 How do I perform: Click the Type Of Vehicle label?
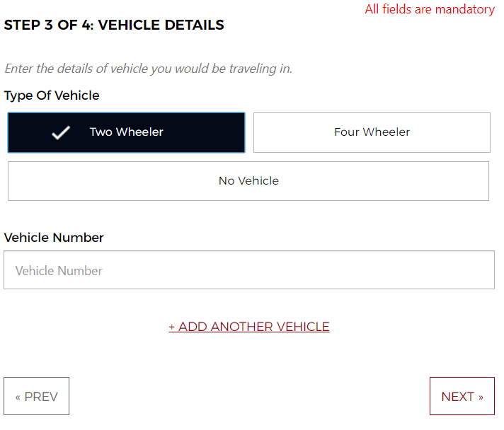coord(52,95)
